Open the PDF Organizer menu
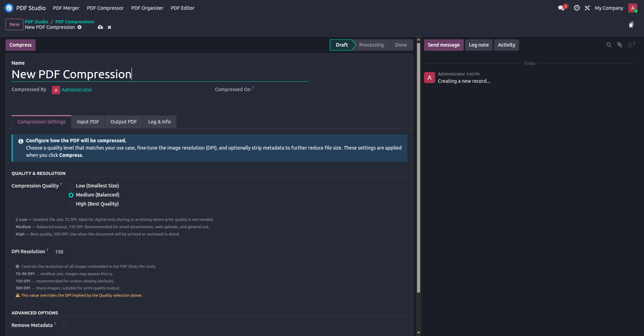The height and width of the screenshot is (336, 644). 147,8
